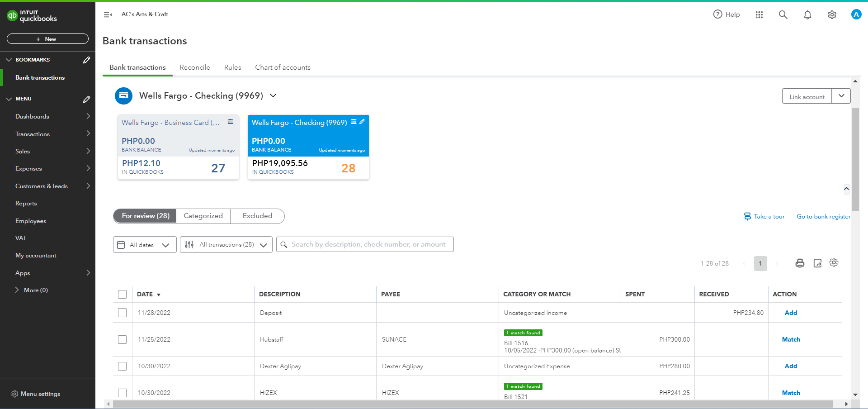Open the settings gear in header
Viewport: 868px width, 409px height.
(832, 14)
